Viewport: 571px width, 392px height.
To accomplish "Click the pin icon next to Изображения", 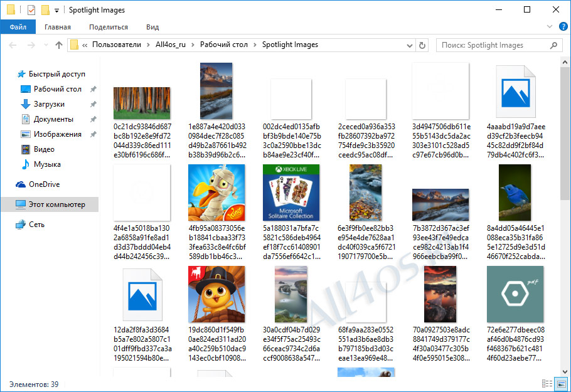I will tap(93, 134).
